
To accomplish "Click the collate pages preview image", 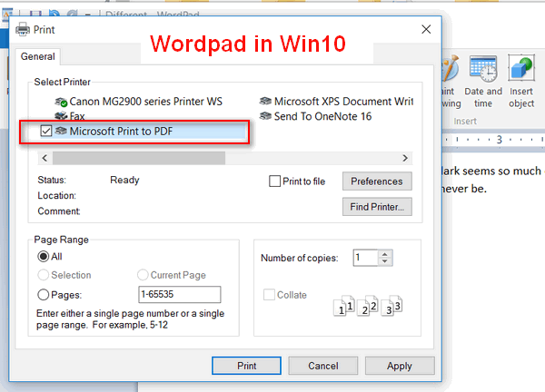I will (x=368, y=306).
